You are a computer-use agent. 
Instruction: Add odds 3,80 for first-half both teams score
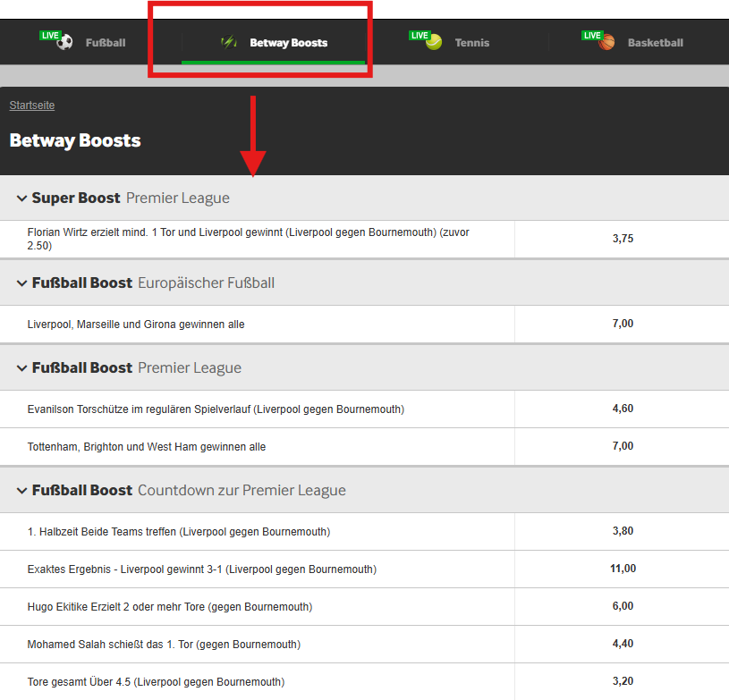click(622, 531)
